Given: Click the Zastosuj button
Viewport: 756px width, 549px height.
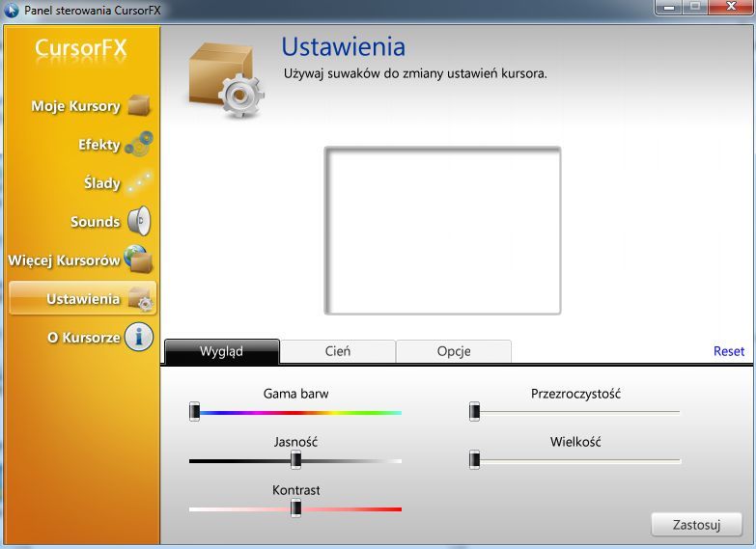Looking at the screenshot, I should (696, 525).
